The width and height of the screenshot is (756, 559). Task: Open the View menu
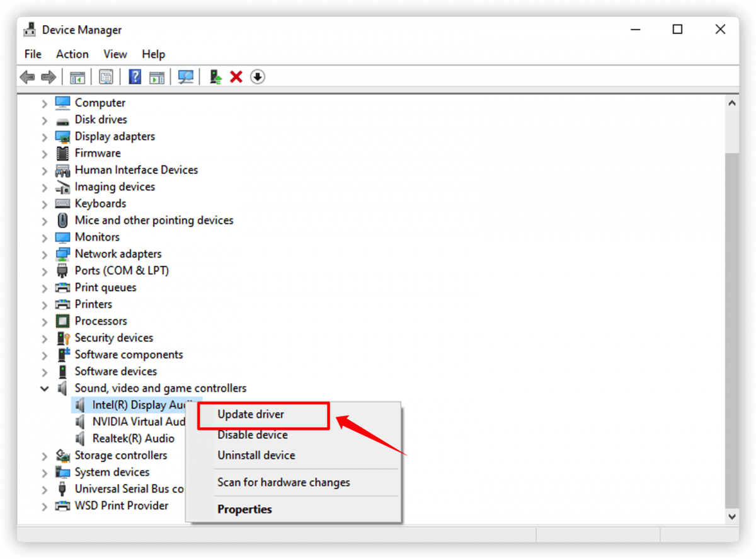point(115,54)
